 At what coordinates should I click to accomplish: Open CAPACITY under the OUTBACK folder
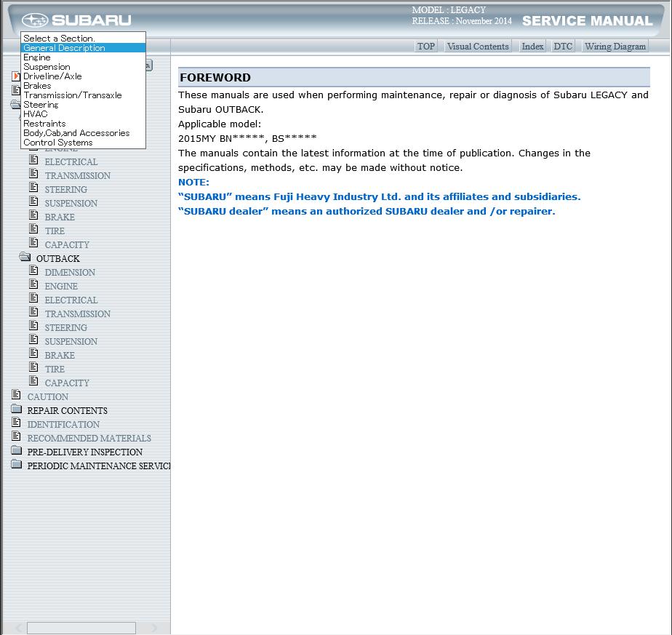pos(67,383)
